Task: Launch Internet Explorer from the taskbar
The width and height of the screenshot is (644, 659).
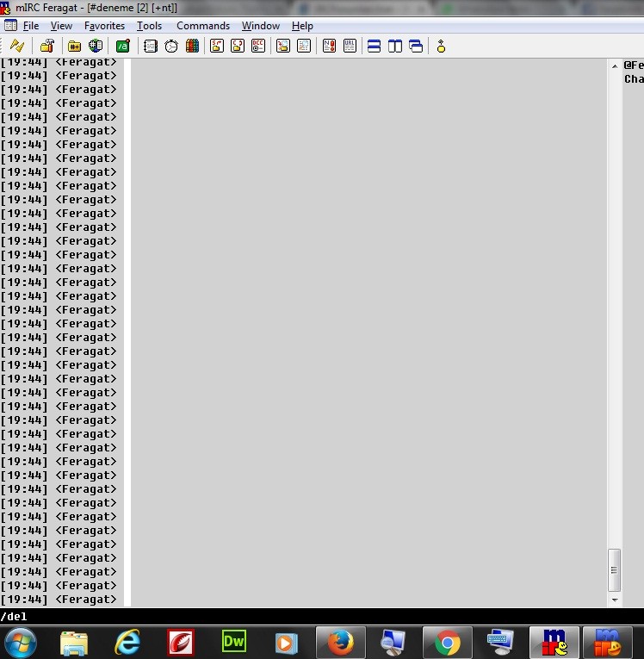Action: 127,643
